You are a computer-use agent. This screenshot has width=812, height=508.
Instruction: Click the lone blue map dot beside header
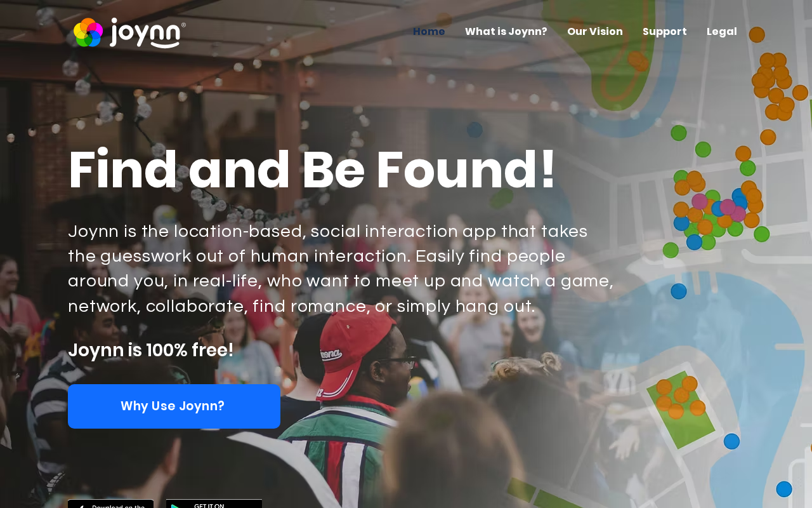point(475,130)
